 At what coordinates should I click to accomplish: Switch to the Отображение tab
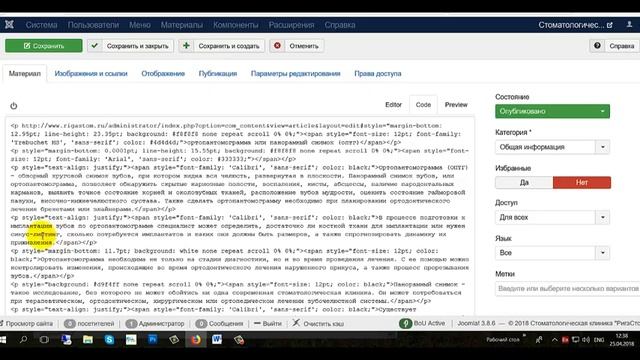point(163,73)
